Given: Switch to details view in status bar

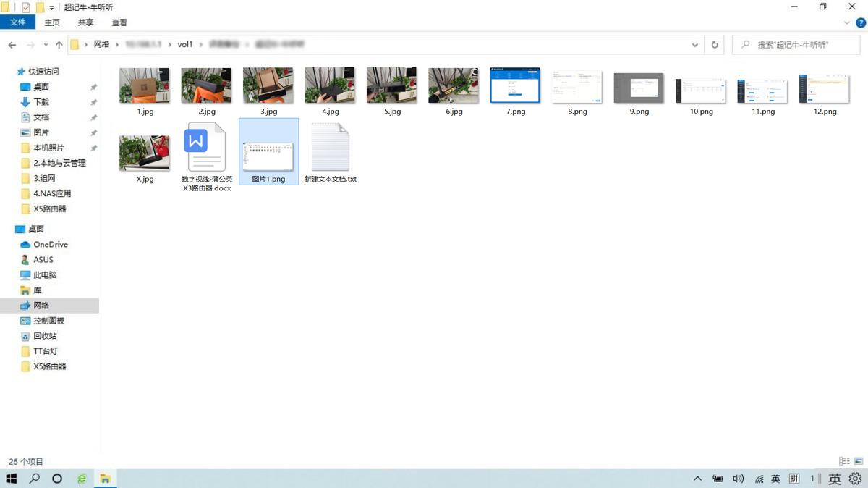Looking at the screenshot, I should click(x=844, y=461).
